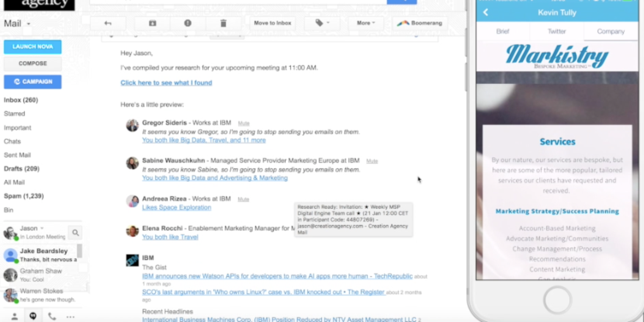Switch to Brief tab on phone

[x=503, y=31]
